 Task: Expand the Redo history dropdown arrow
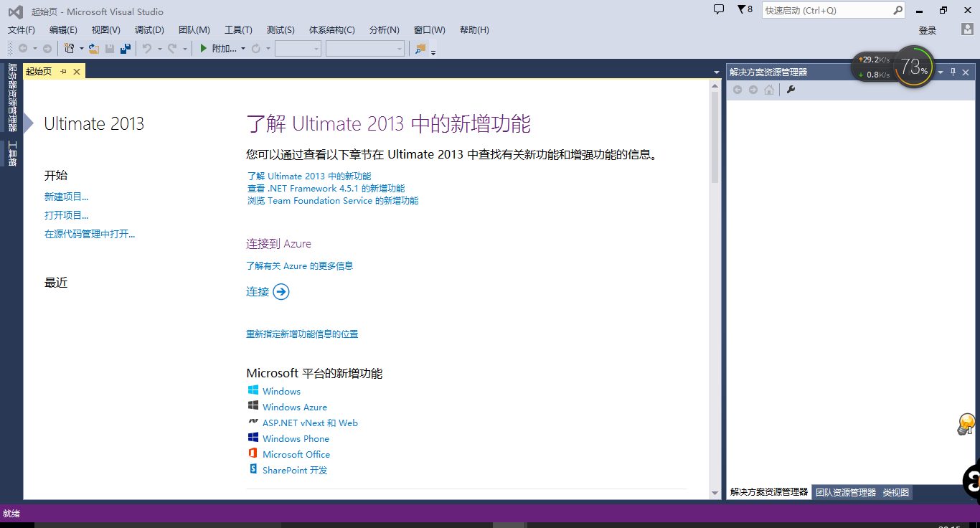pos(184,49)
